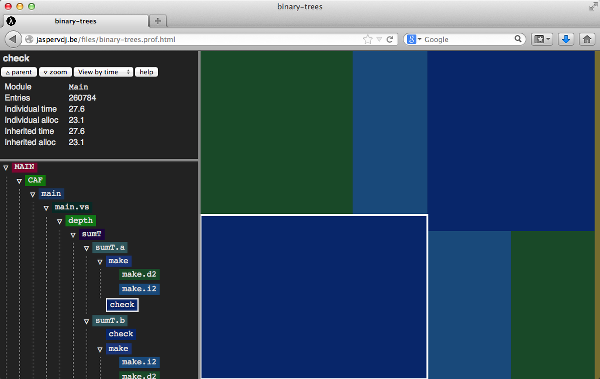Screen dimensions: 600x379
Task: Click the Inherited alloc value 23.1
Action: pyautogui.click(x=76, y=142)
